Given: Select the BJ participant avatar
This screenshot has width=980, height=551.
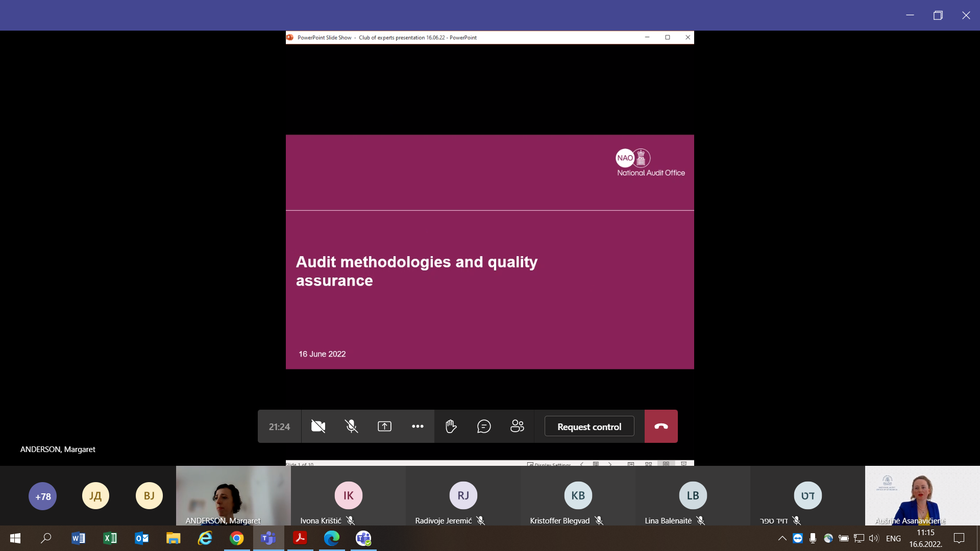Looking at the screenshot, I should click(149, 496).
